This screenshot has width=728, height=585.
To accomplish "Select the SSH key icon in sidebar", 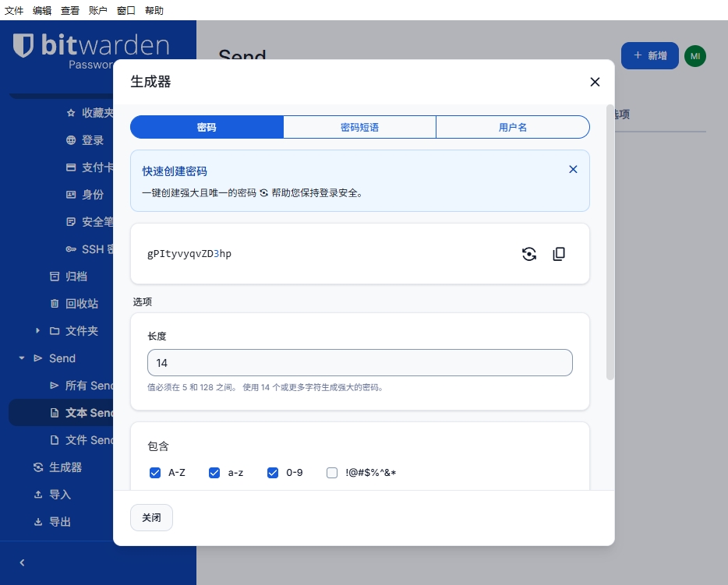I will (71, 249).
